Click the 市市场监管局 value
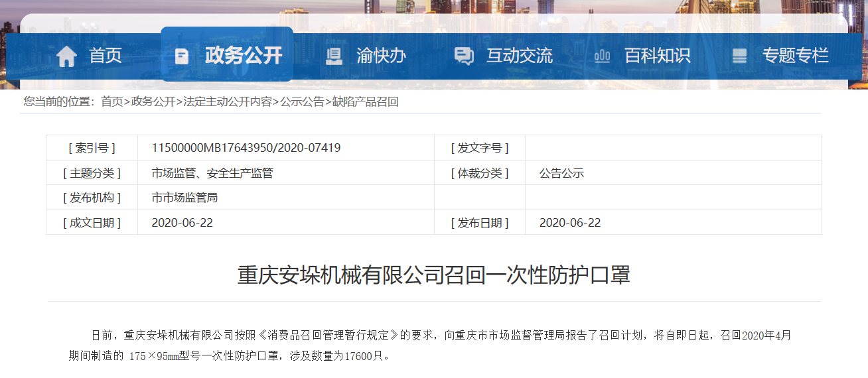The width and height of the screenshot is (868, 378). click(x=184, y=198)
